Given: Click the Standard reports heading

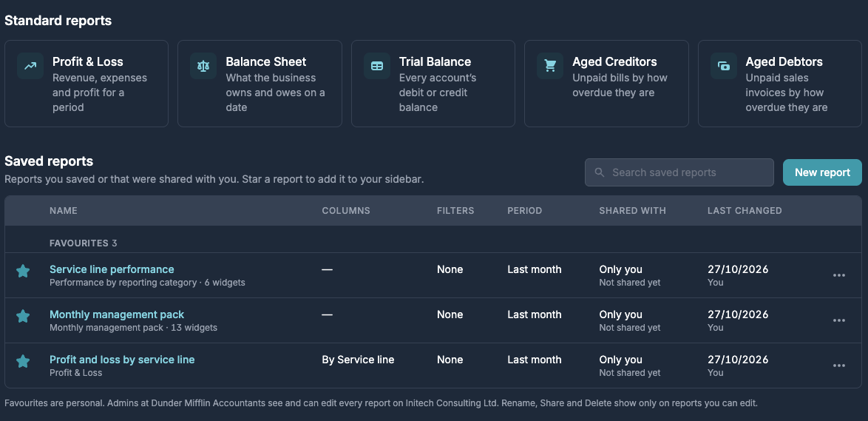Looking at the screenshot, I should tap(58, 21).
